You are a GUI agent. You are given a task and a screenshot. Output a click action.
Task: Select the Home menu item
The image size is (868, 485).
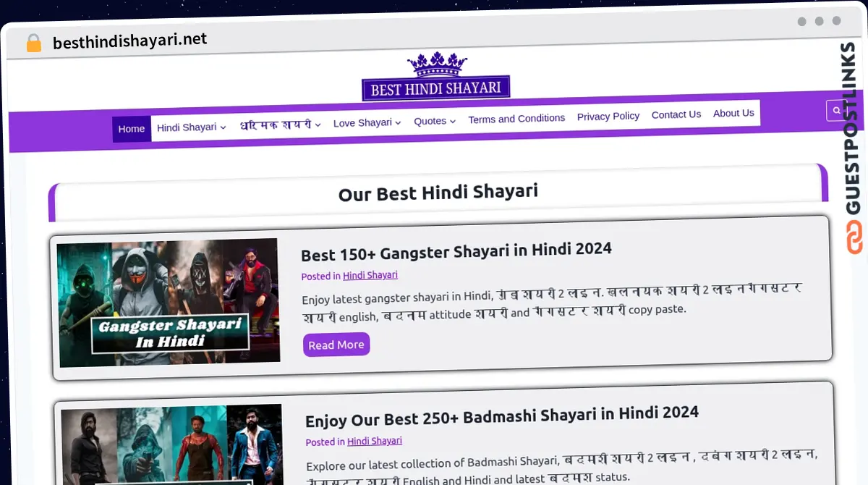pos(131,128)
